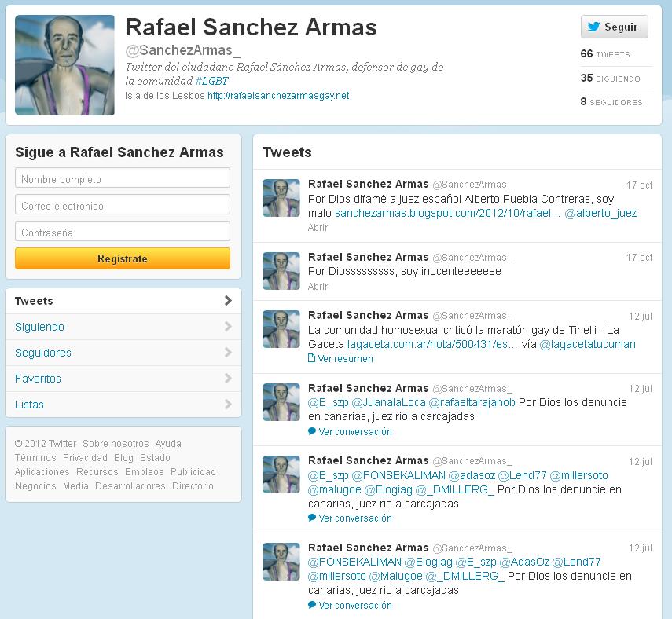This screenshot has width=672, height=619.
Task: Open the Empleos footer link
Action: pos(145,472)
